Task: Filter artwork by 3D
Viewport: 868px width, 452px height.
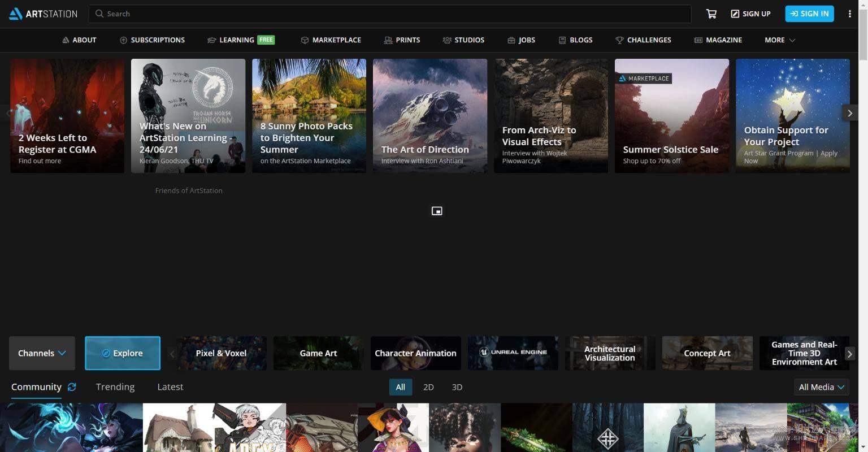Action: (457, 387)
